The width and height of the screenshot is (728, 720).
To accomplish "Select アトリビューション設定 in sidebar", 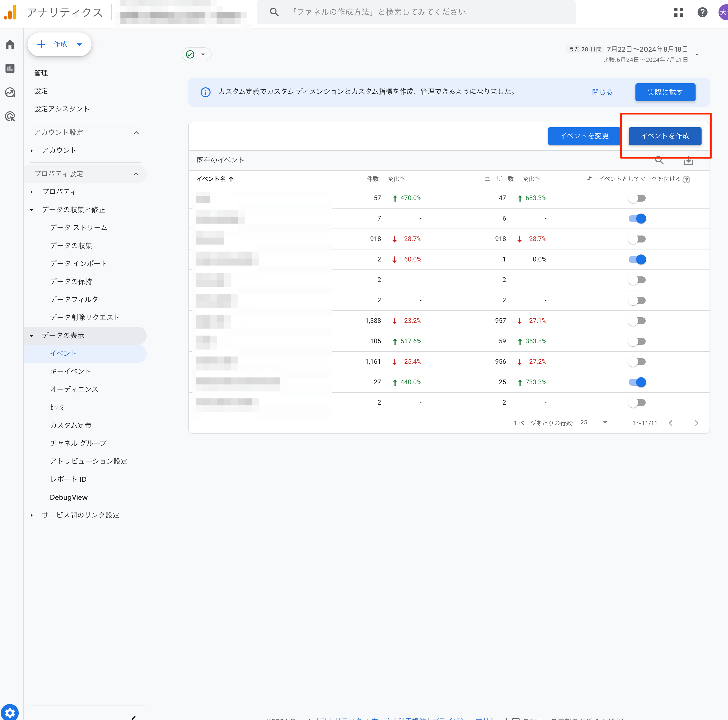I will tap(89, 461).
